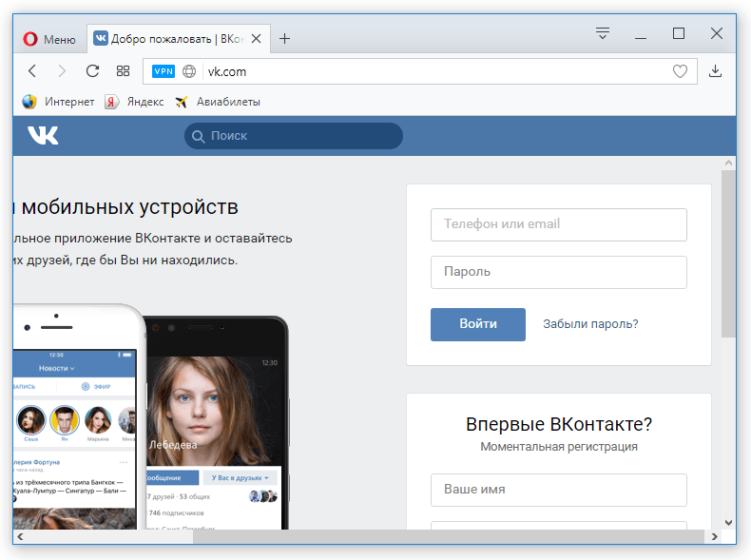Maximize the Opera window
This screenshot has height=560, width=751.
679,33
